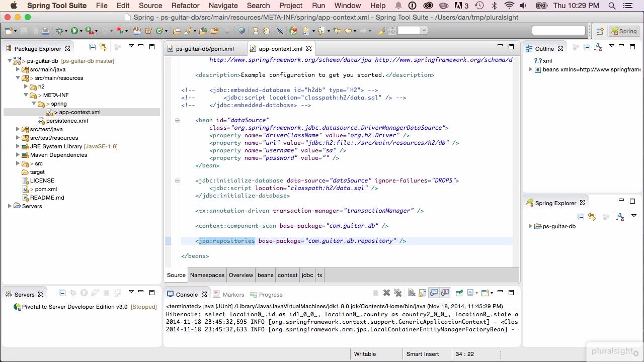Collapse All in Spring Explorer view
The image size is (644, 362).
tap(581, 217)
